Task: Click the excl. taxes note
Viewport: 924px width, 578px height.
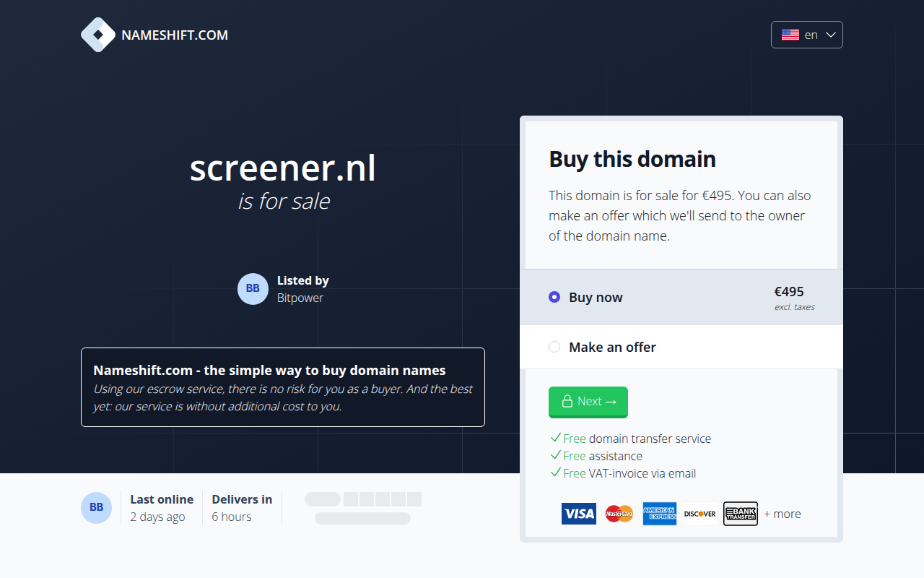Action: (795, 307)
